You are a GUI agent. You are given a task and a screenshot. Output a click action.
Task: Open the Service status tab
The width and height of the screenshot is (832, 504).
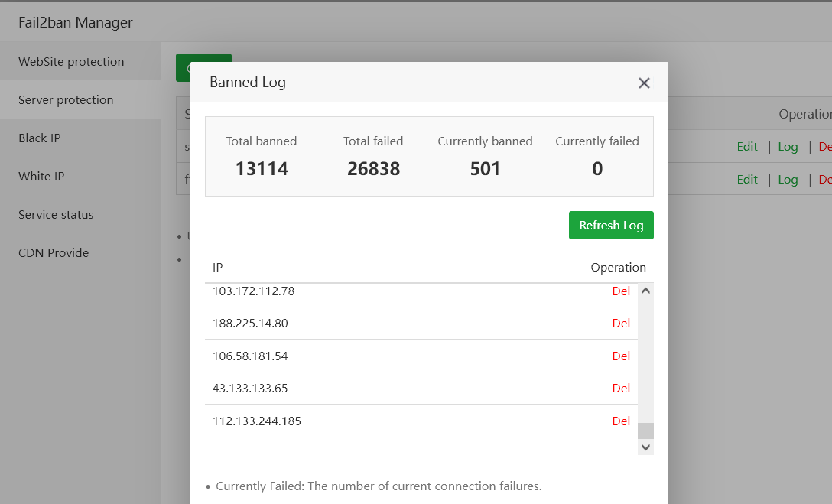click(x=56, y=215)
